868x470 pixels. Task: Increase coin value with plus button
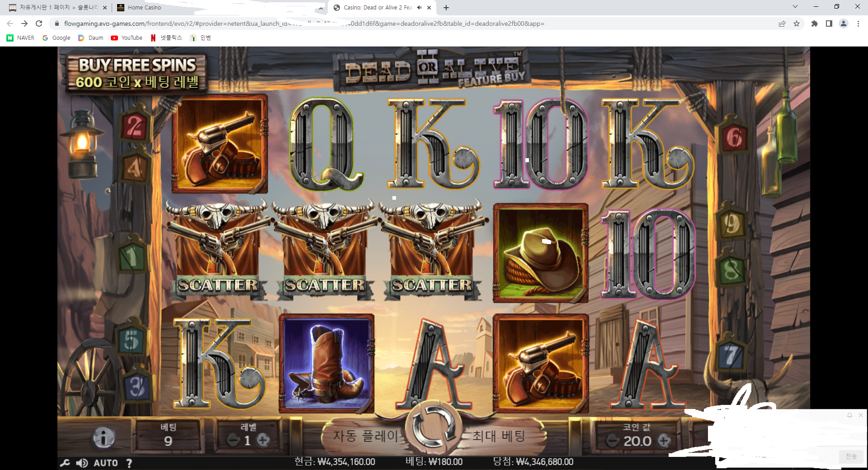[x=664, y=441]
